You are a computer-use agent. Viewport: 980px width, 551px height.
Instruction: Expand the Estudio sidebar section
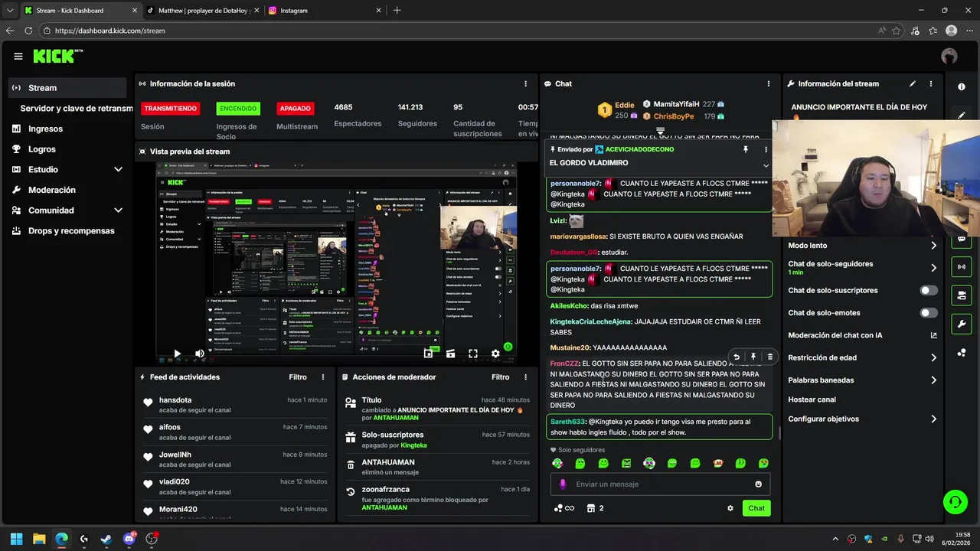click(118, 170)
